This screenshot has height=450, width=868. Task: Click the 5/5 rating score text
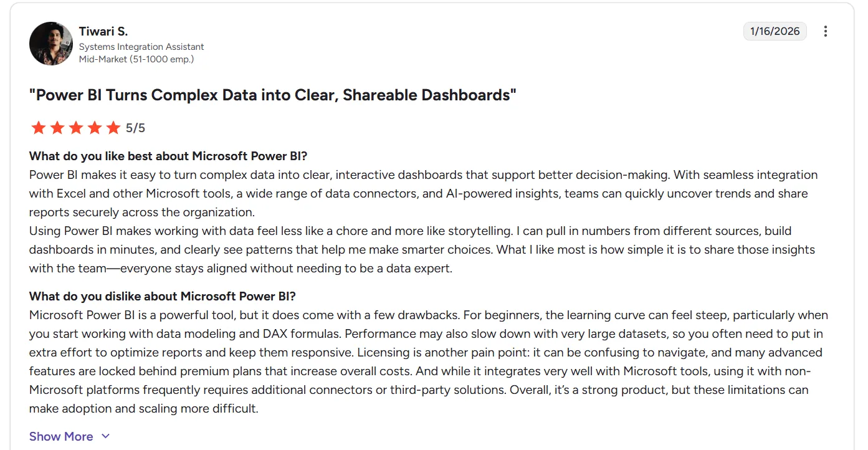(x=135, y=128)
